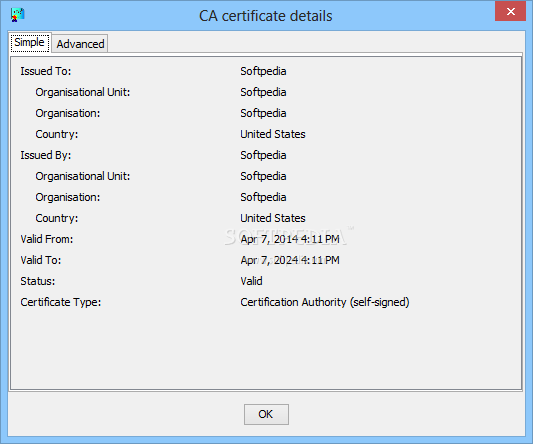Click United States under Issued To section

pos(273,134)
